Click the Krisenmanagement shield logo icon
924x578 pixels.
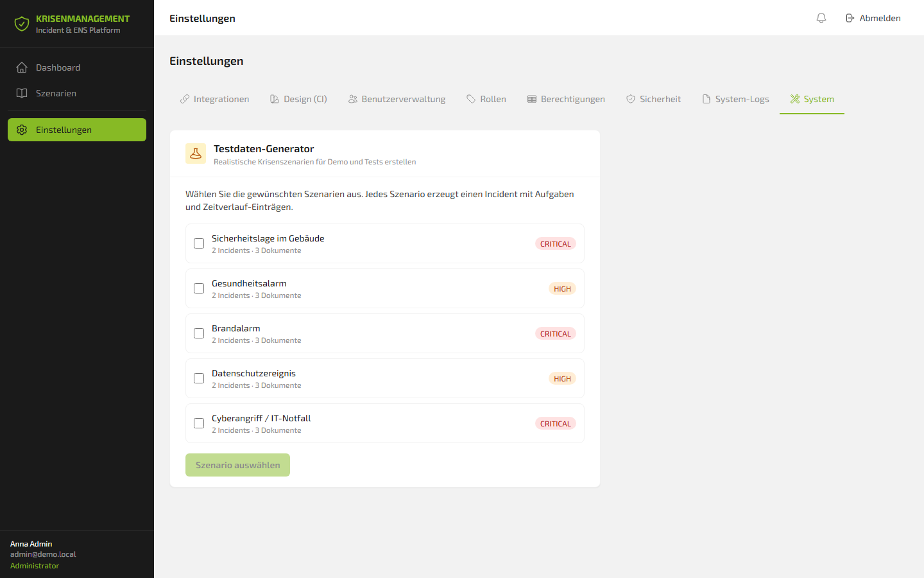click(x=22, y=24)
